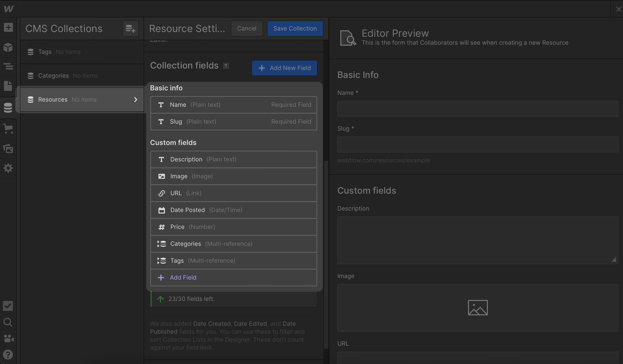623x364 pixels.
Task: Open the Navigator panel
Action: coord(8,66)
